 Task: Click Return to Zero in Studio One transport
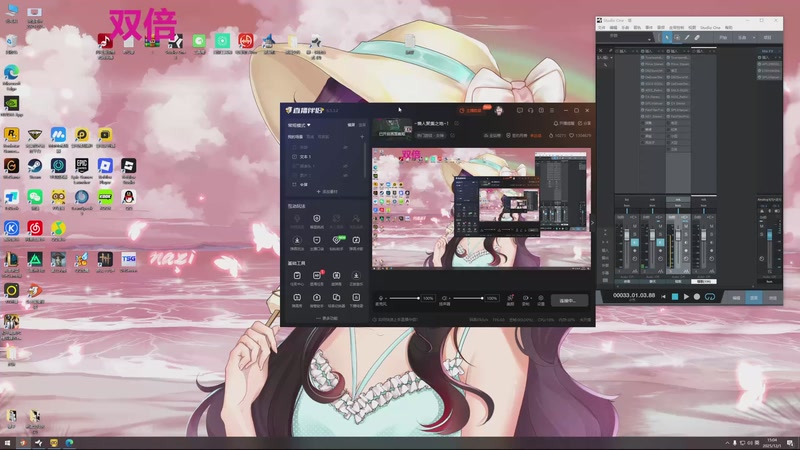click(663, 296)
